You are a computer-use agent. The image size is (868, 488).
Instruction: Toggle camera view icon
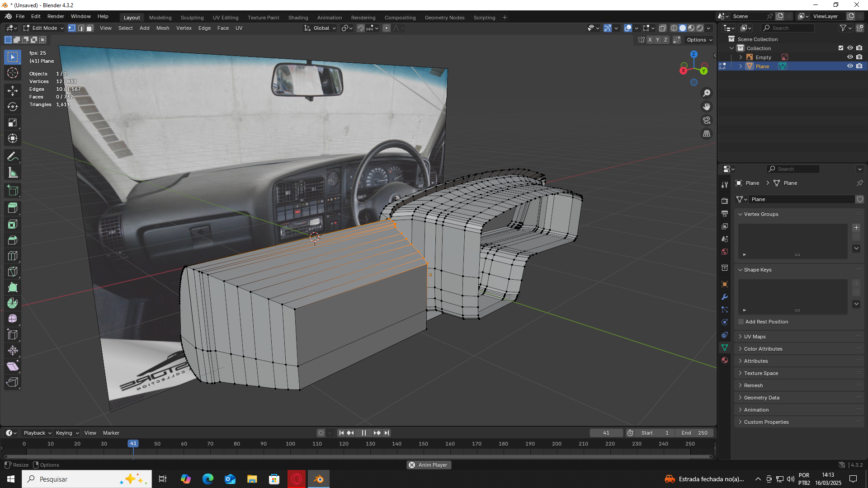706,120
